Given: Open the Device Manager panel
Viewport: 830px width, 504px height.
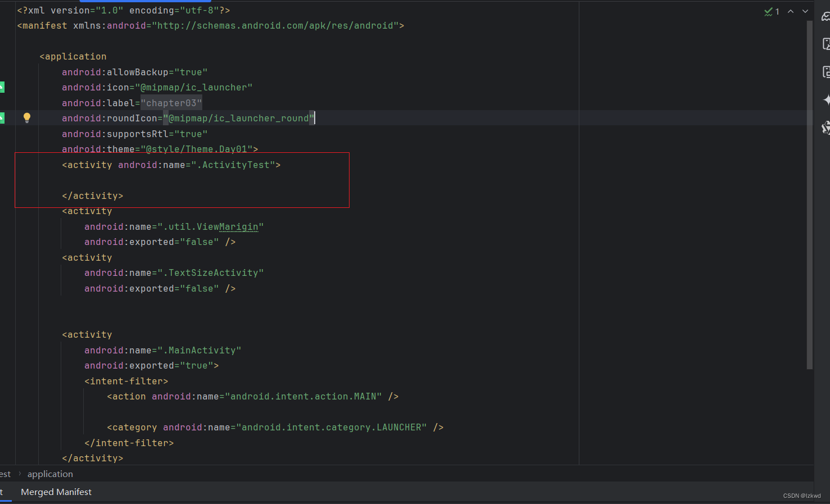Looking at the screenshot, I should pyautogui.click(x=826, y=72).
